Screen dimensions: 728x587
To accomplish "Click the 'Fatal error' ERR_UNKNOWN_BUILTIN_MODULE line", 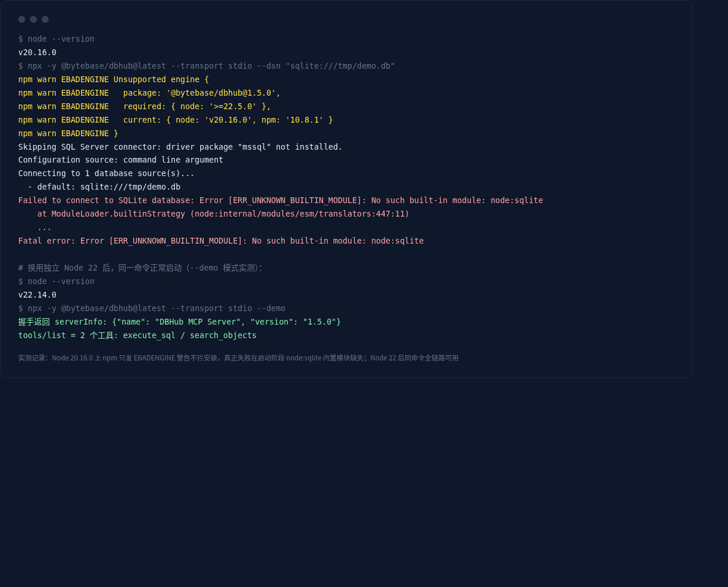I will 221,241.
